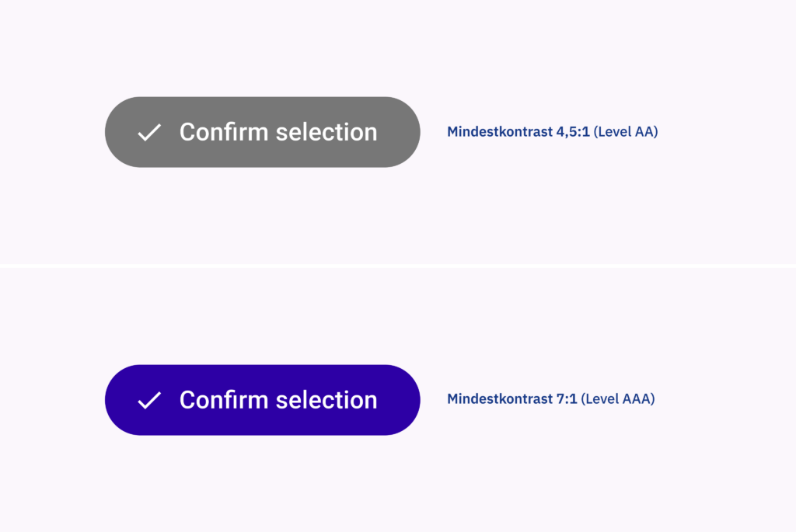Click the (Level AA) text

tap(626, 132)
